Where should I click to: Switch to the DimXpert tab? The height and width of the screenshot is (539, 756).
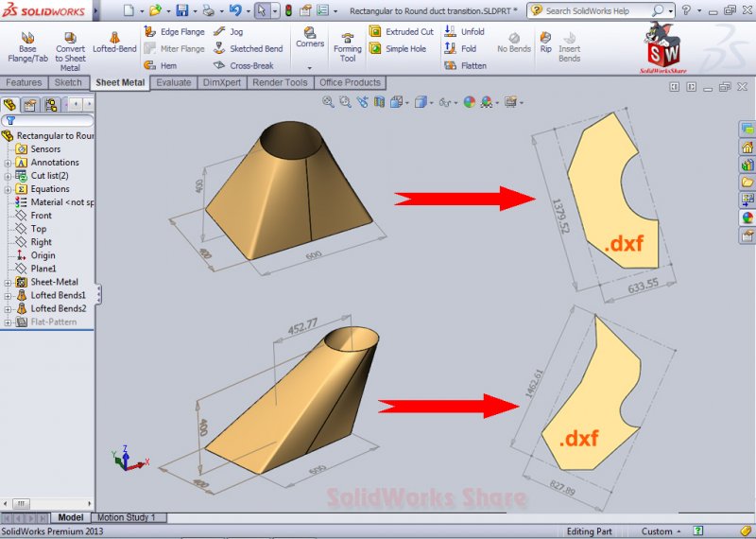(x=222, y=82)
